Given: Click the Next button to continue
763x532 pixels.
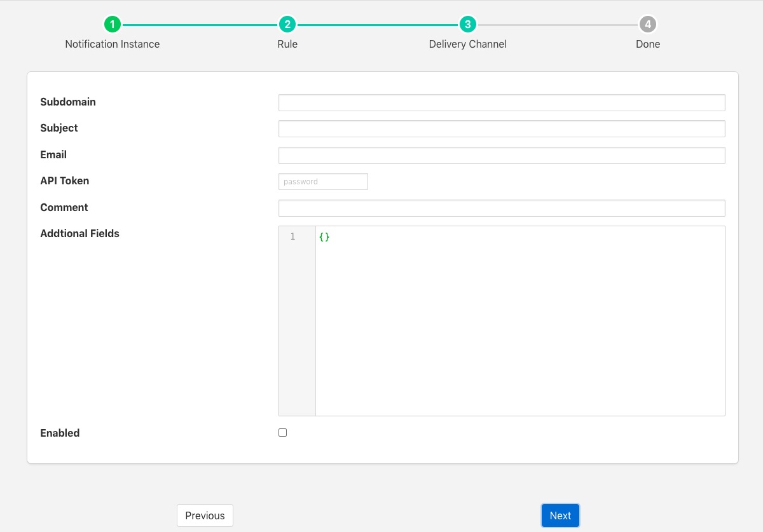Looking at the screenshot, I should pyautogui.click(x=560, y=515).
